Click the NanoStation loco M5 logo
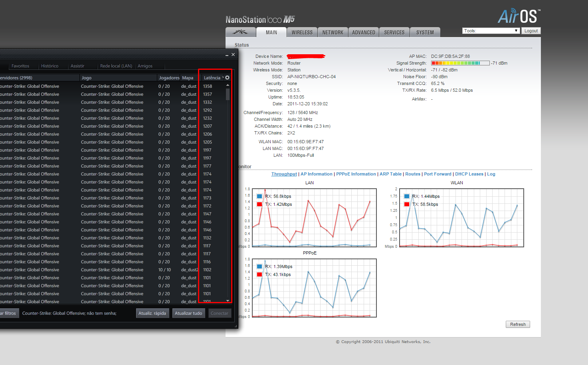 260,20
